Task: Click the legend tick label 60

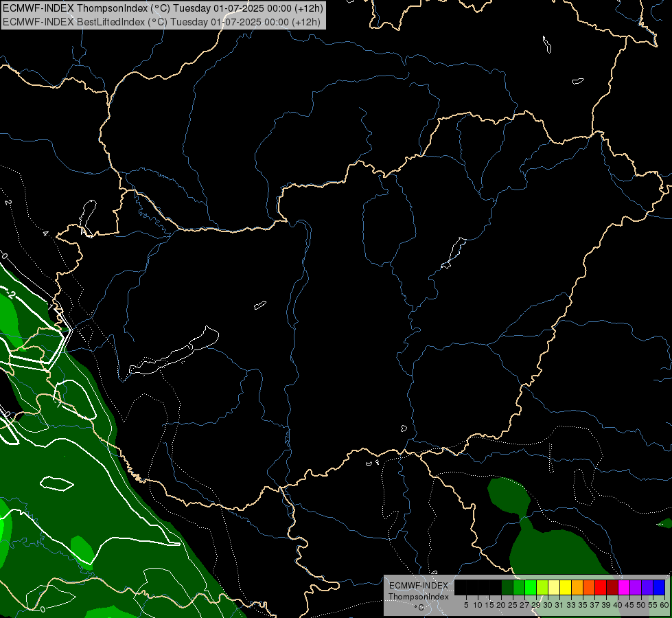Action: tap(664, 605)
